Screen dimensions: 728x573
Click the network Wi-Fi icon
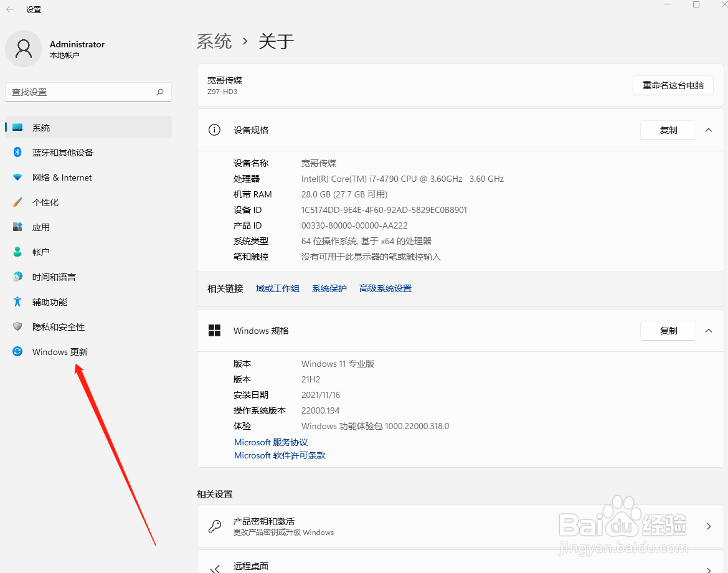coord(17,178)
